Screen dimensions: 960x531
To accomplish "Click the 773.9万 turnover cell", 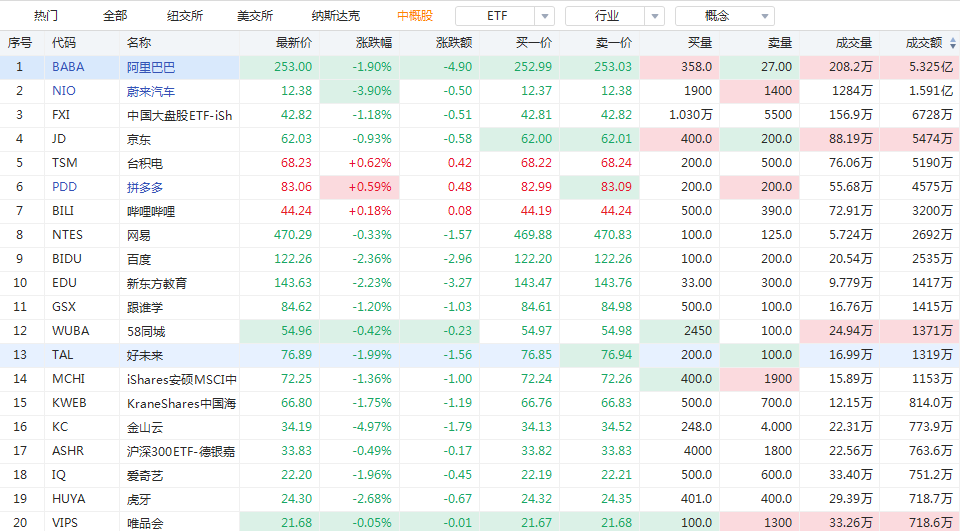I will coord(920,427).
